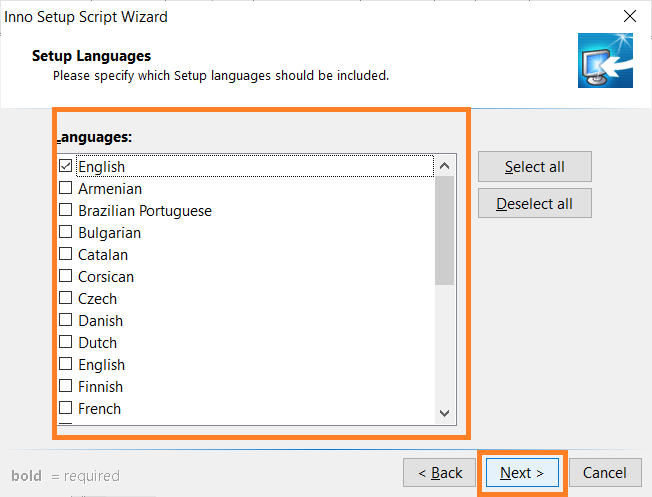
Task: Tick the unchecked English checkbox below Dutch
Action: pos(66,364)
